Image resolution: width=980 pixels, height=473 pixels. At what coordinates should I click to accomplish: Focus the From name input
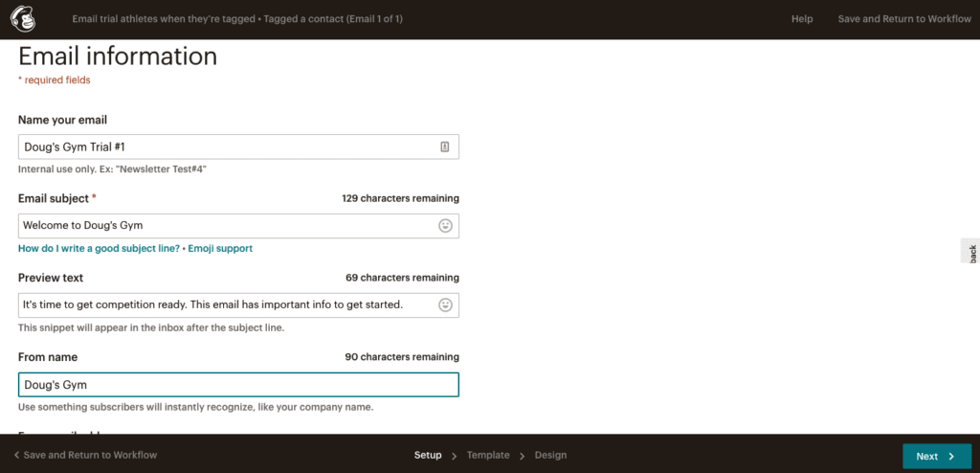click(x=238, y=385)
